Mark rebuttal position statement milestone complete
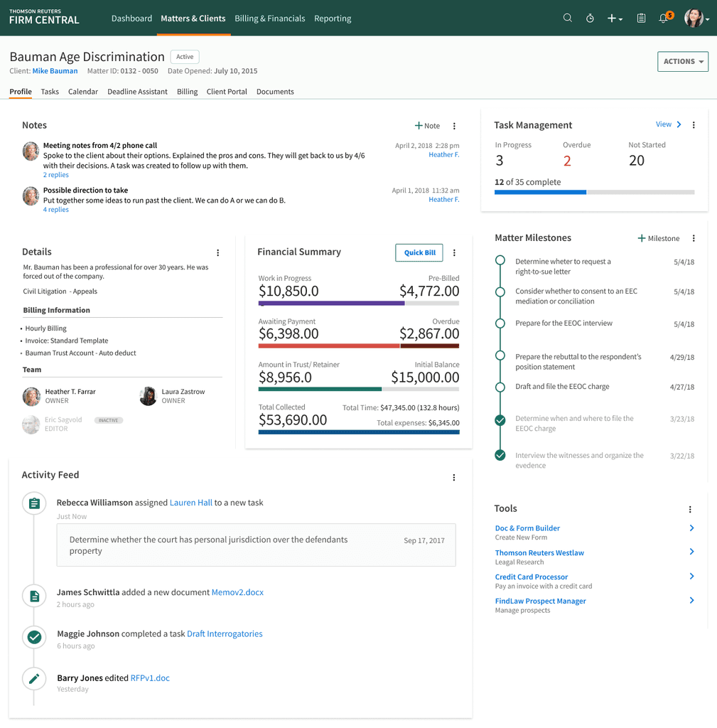 click(x=500, y=355)
